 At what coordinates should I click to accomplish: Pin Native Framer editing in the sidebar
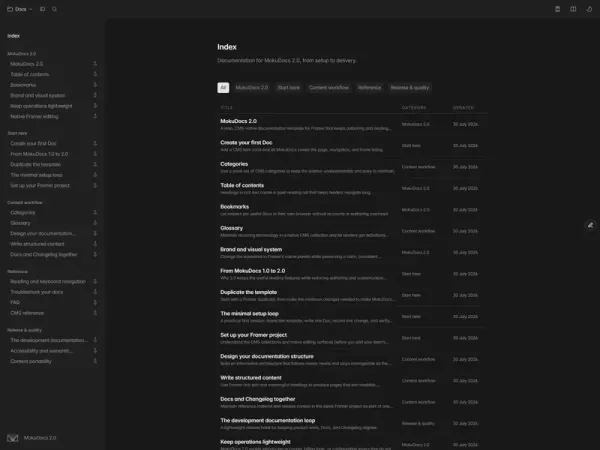[95, 116]
